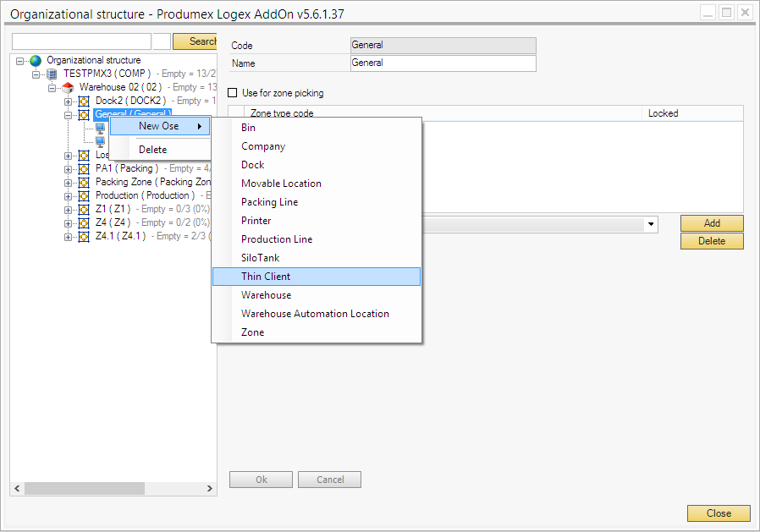Image resolution: width=760 pixels, height=532 pixels.
Task: Click the globe icon next to Organizational structure
Action: (35, 59)
